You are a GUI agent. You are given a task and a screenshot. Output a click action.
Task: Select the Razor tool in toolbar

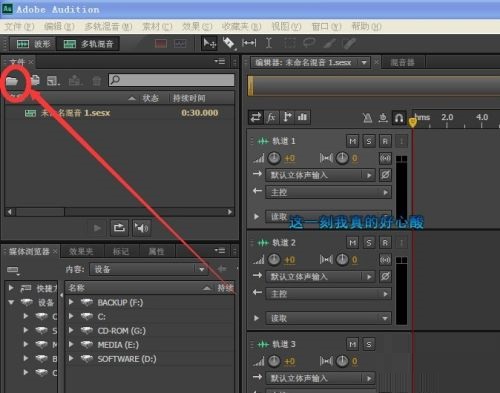pos(229,43)
